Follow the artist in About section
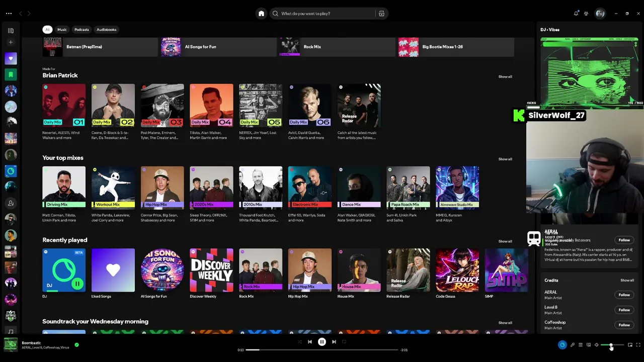644x362 pixels. tap(624, 240)
